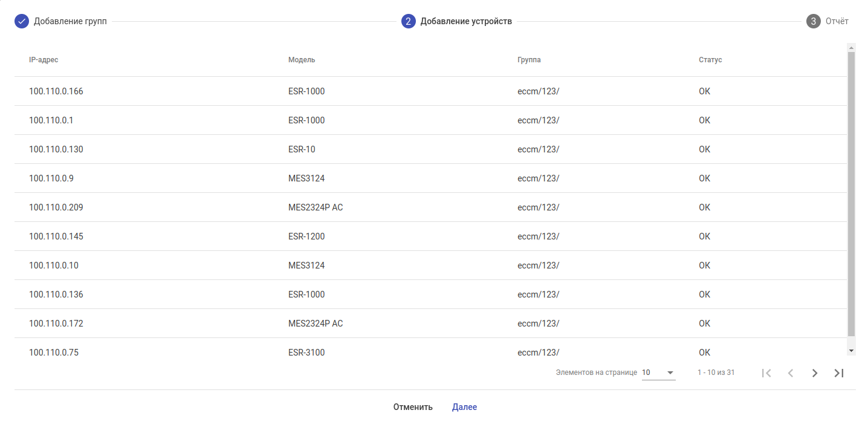Select the Добавление устройств step label
The height and width of the screenshot is (436, 868).
tap(466, 21)
